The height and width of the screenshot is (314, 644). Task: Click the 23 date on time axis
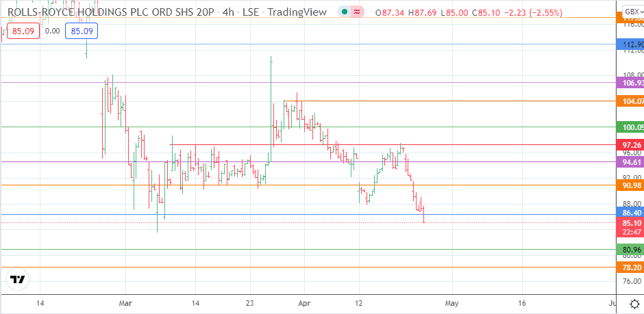(x=250, y=304)
